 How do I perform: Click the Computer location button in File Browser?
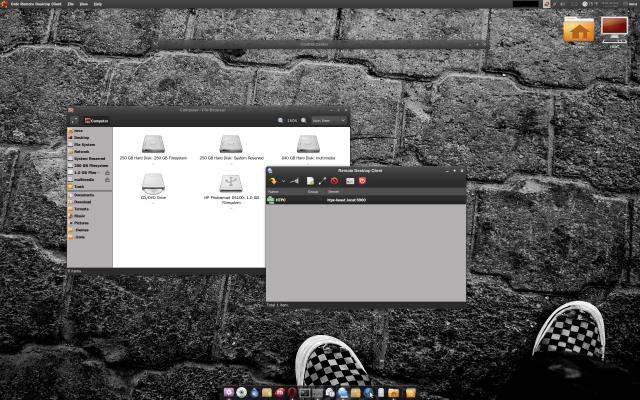97,121
